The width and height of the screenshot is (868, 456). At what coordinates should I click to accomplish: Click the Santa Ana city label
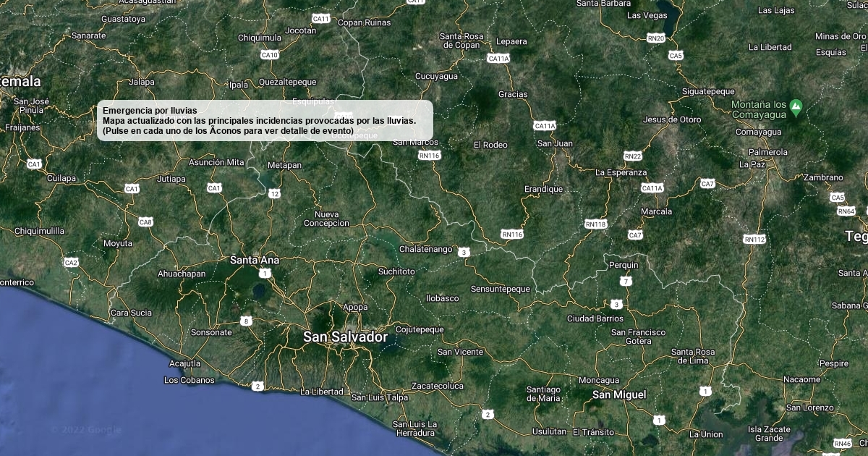(255, 259)
